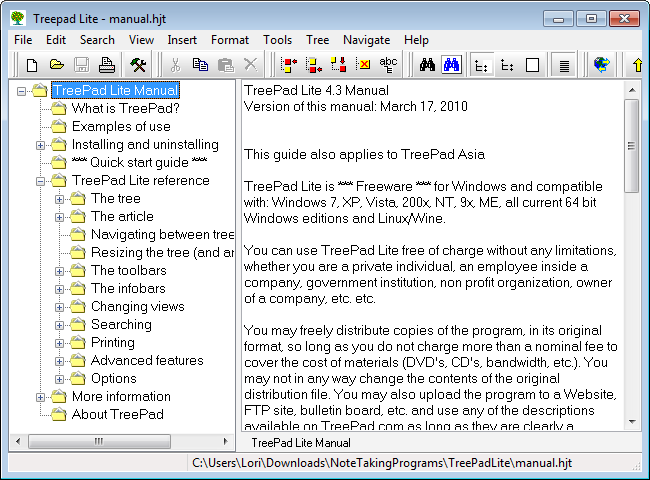This screenshot has width=650, height=480.
Task: Collapse the TreePad Lite reference node
Action: pyautogui.click(x=40, y=182)
